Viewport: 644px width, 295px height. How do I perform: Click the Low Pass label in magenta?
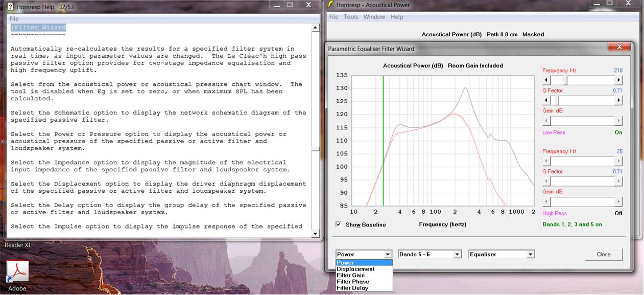[554, 132]
